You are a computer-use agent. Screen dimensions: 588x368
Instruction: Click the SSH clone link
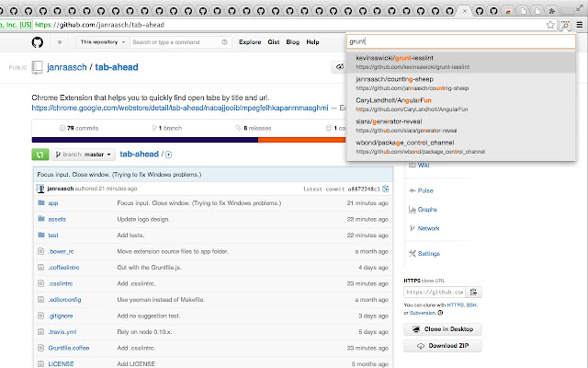click(471, 305)
